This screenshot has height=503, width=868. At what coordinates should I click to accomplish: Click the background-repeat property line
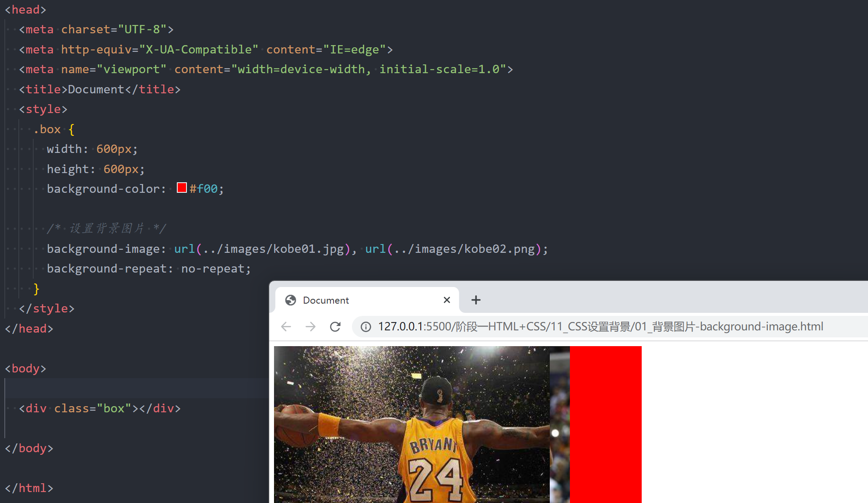pyautogui.click(x=149, y=269)
